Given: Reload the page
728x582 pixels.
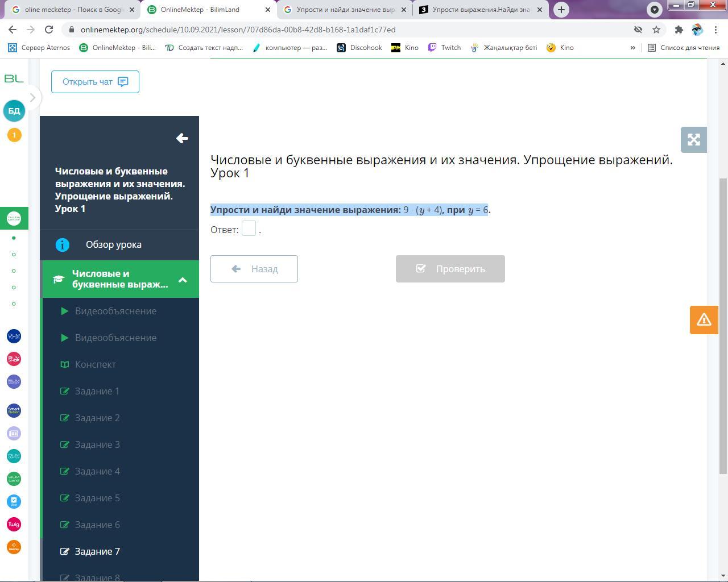Looking at the screenshot, I should pyautogui.click(x=49, y=30).
